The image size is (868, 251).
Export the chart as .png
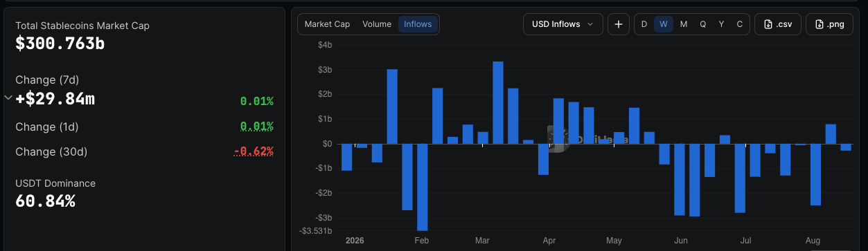click(829, 24)
